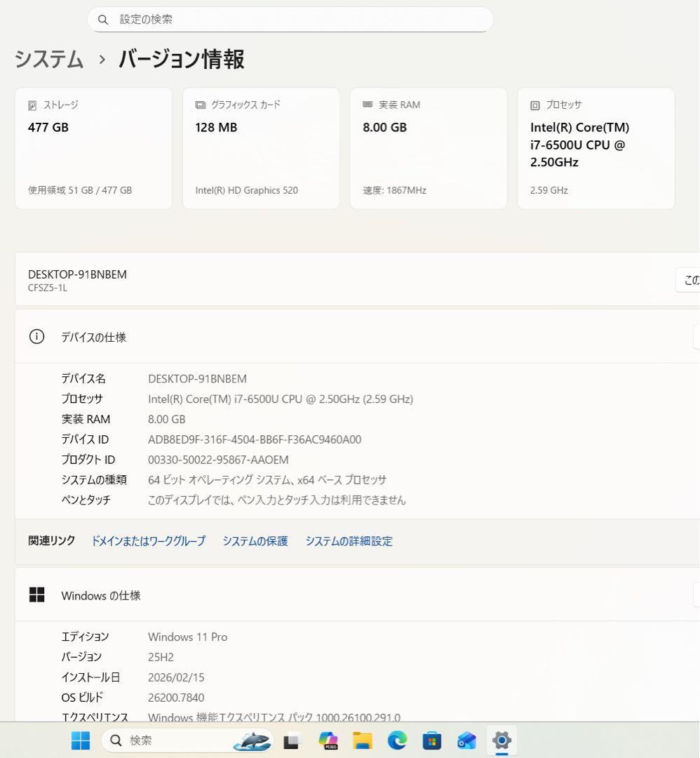Click the エディション value Windows 11 Pro
The width and height of the screenshot is (700, 758).
pyautogui.click(x=188, y=637)
